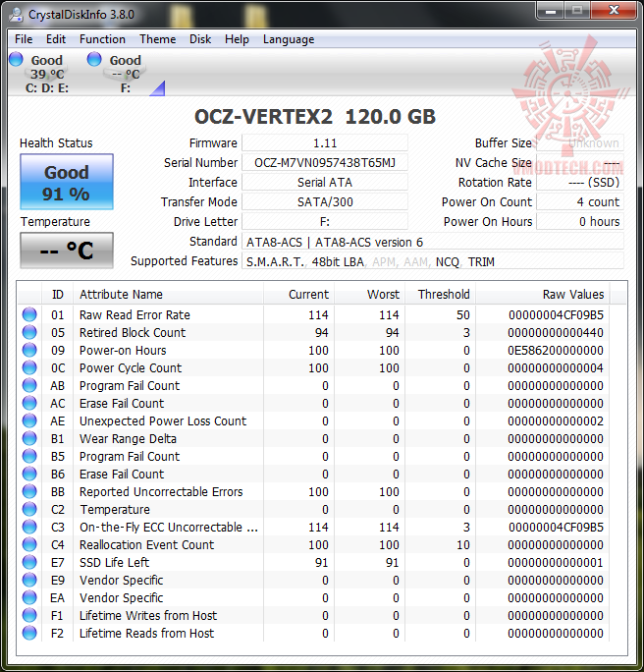The image size is (644, 672).
Task: Click the Standard ATA8-ACS field
Action: [433, 242]
